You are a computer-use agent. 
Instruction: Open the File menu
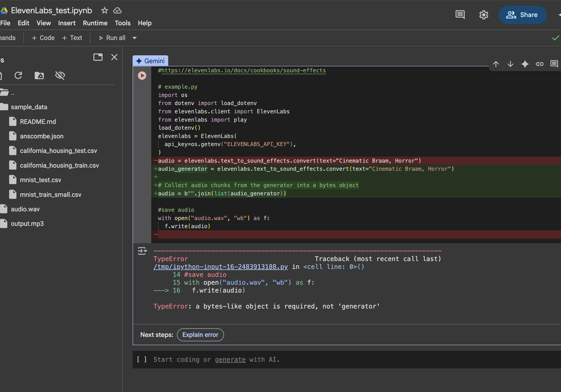(5, 23)
